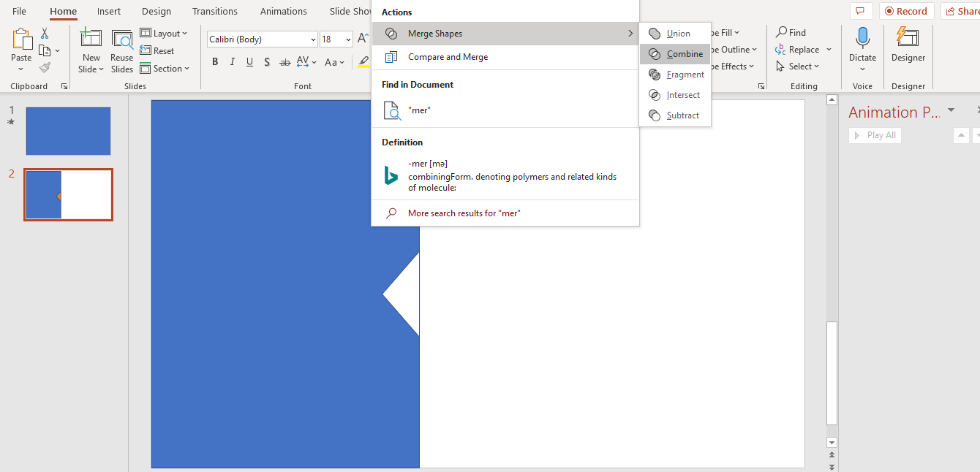Open the Layout dropdown

[164, 34]
